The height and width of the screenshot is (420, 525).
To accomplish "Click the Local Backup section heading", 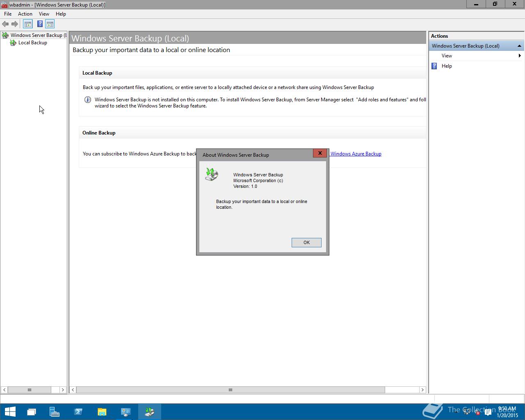I will click(97, 73).
